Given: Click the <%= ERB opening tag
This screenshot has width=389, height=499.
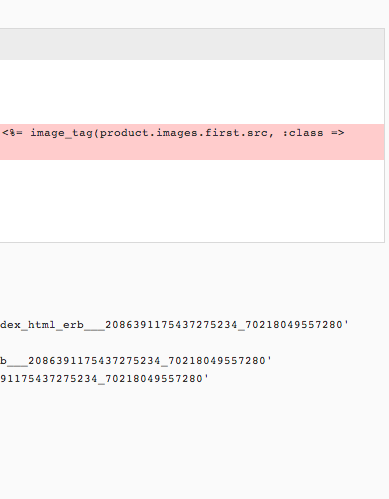Looking at the screenshot, I should coord(13,133).
